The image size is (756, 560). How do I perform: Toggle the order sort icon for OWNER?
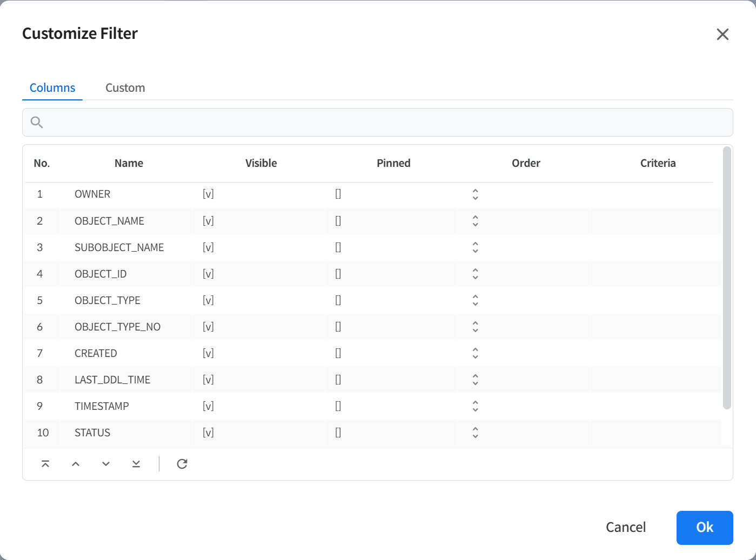coord(475,194)
